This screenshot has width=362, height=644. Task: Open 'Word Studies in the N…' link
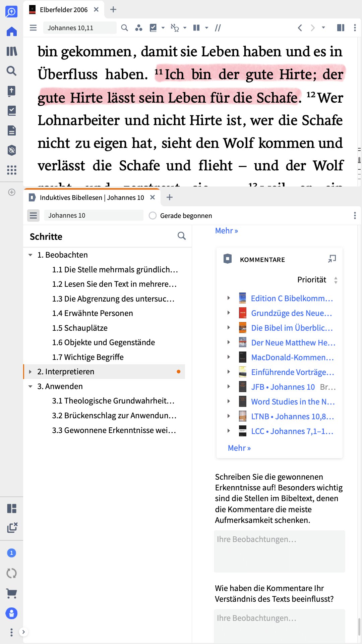coord(293,402)
